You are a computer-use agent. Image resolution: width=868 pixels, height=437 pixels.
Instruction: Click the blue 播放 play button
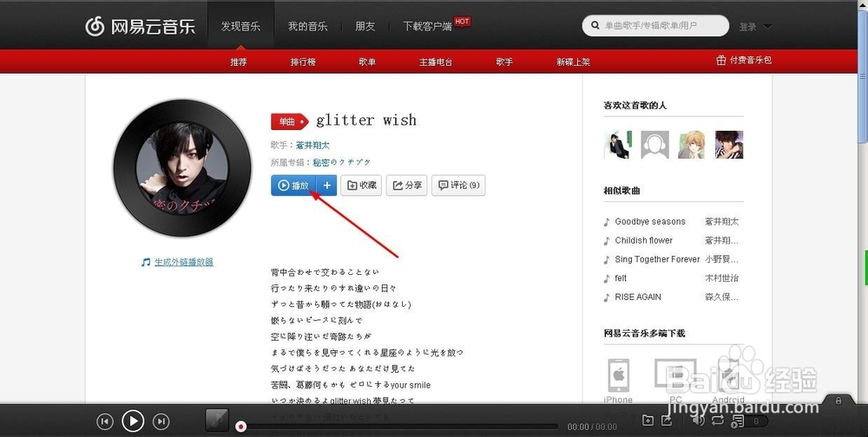point(293,186)
